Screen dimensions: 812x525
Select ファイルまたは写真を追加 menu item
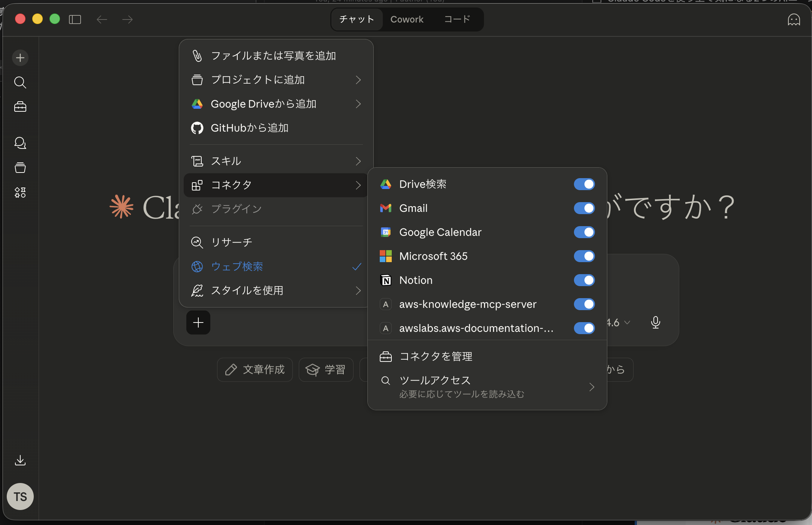(274, 56)
